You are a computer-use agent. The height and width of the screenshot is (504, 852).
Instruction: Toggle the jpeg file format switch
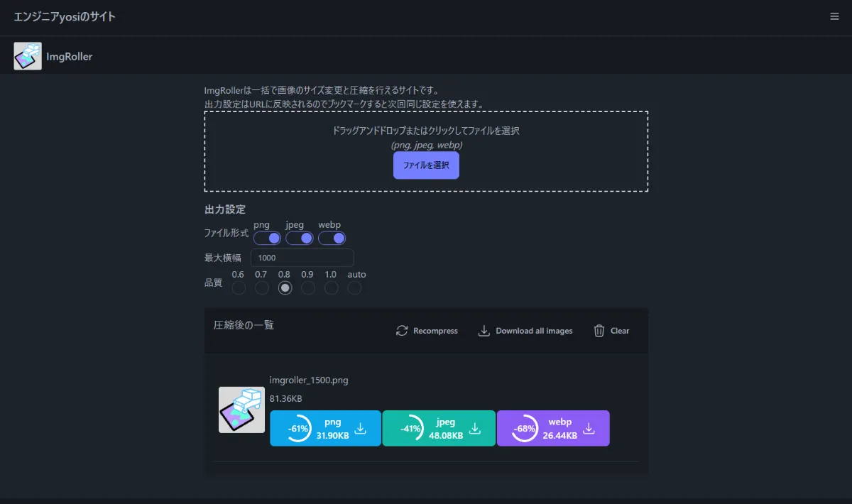coord(300,238)
